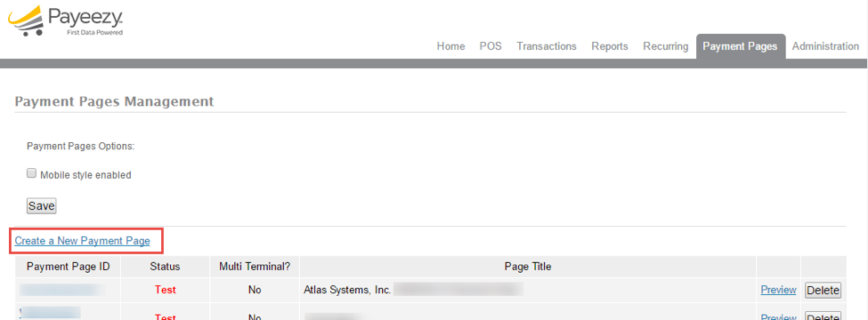
Task: Click the Test status in Atlas Systems row
Action: 165,290
